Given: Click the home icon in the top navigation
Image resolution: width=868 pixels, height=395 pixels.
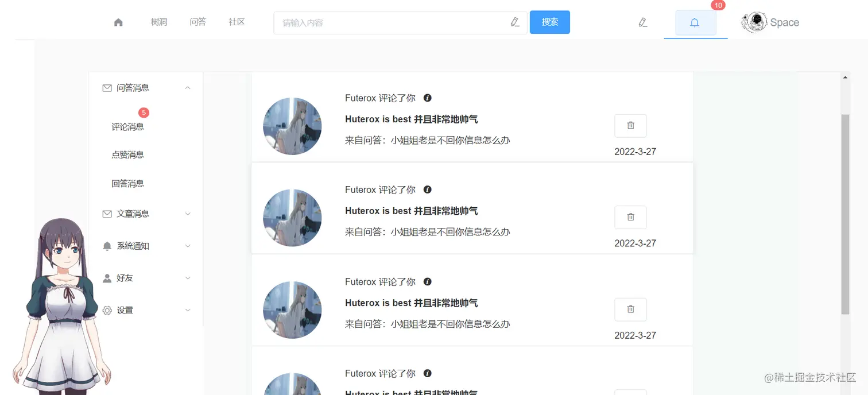Looking at the screenshot, I should [118, 22].
